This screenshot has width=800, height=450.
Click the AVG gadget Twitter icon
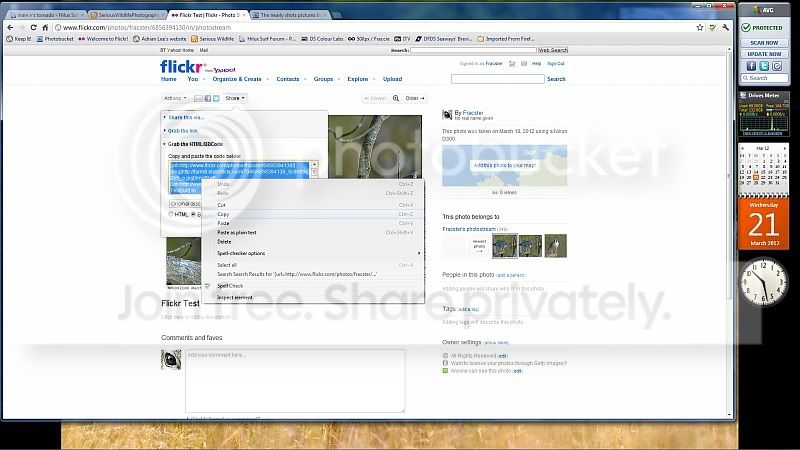tap(764, 66)
